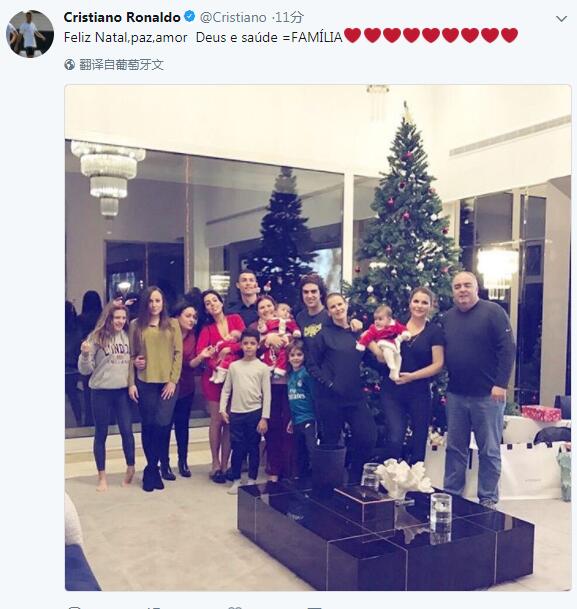Screen dimensions: 577x609
Task: Click the blue verified badge
Action: [189, 17]
